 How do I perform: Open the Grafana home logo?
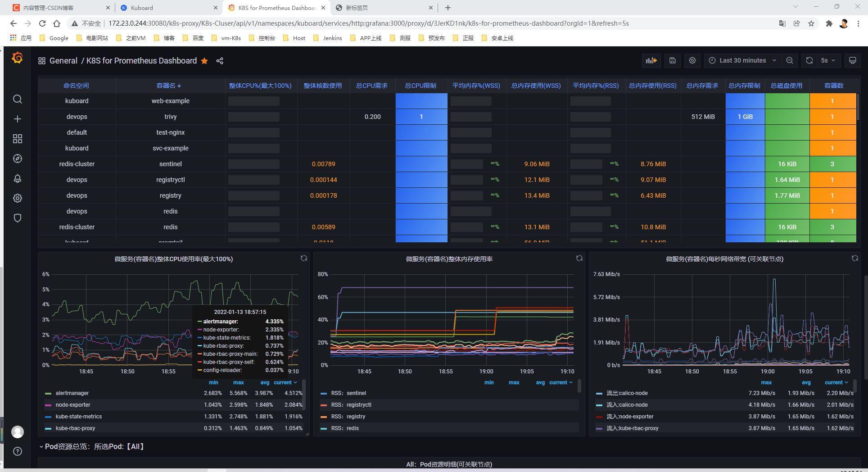(x=18, y=58)
